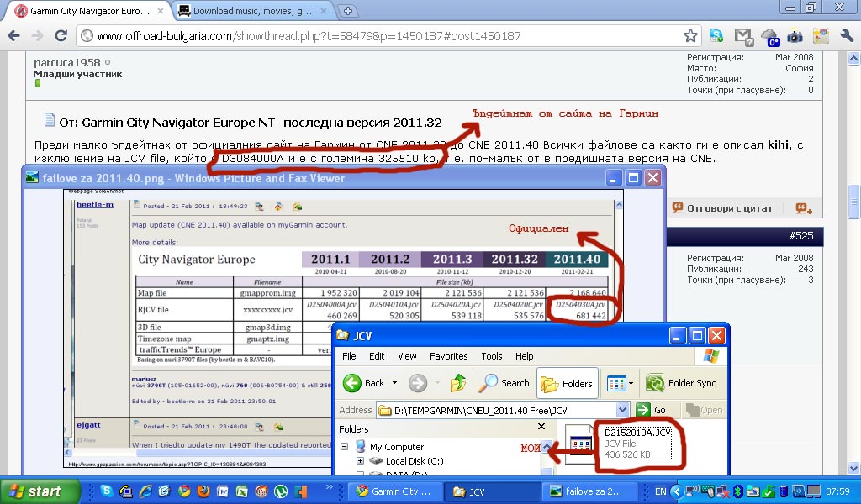Toggle the Folders pane button
861x504 pixels.
568,383
